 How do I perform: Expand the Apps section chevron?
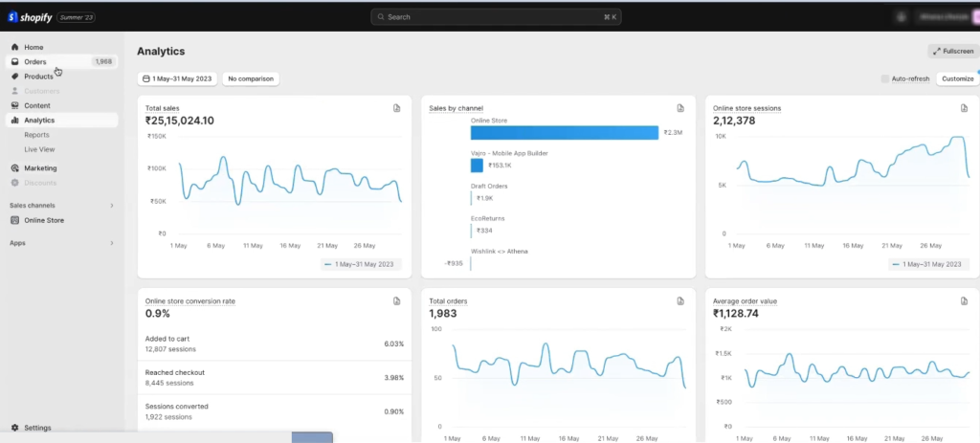click(112, 243)
